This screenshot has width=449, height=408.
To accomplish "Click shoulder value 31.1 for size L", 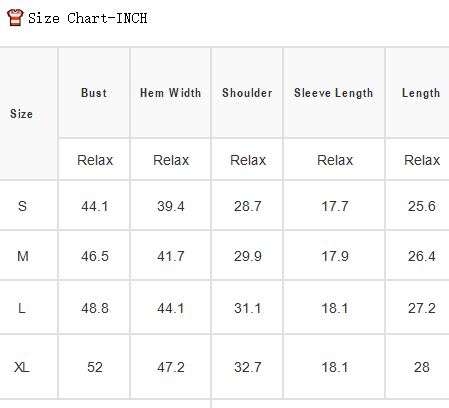I will tap(247, 308).
